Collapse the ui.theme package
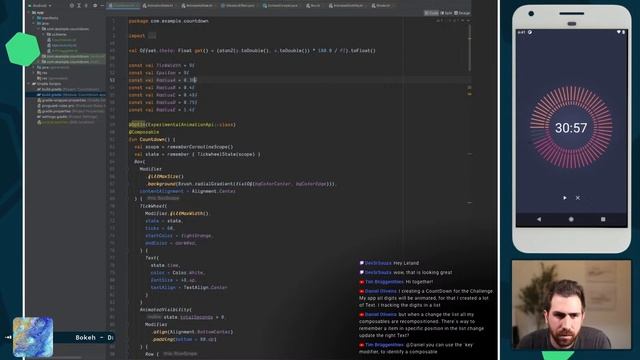The width and height of the screenshot is (640, 360). tap(44, 34)
